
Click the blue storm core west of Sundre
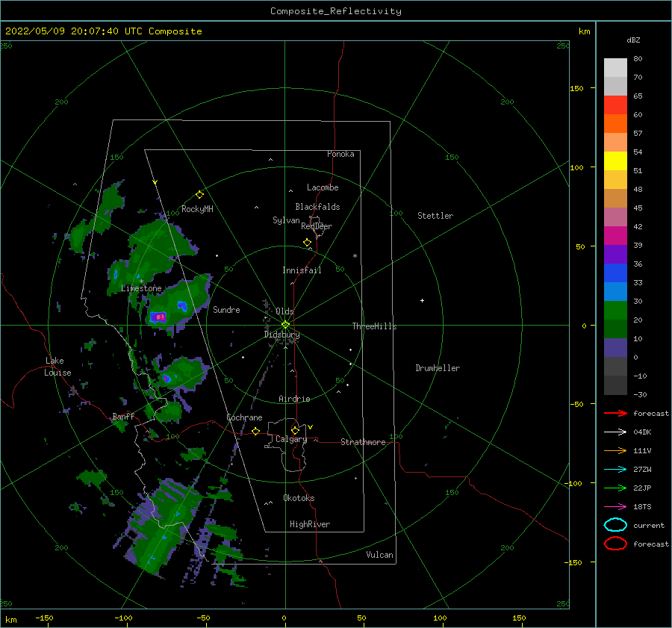[183, 305]
